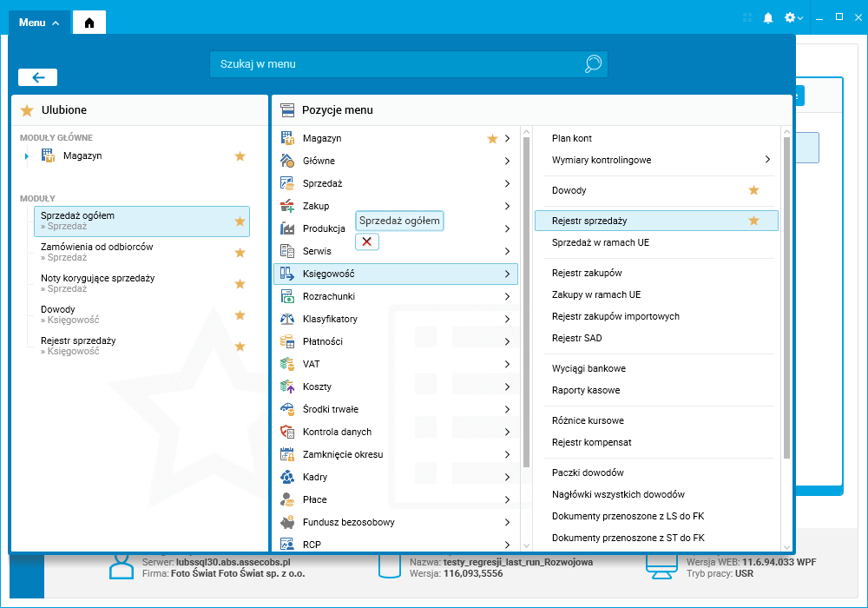Viewport: 868px width, 608px height.
Task: Click the RCP module icon
Action: pos(287,545)
